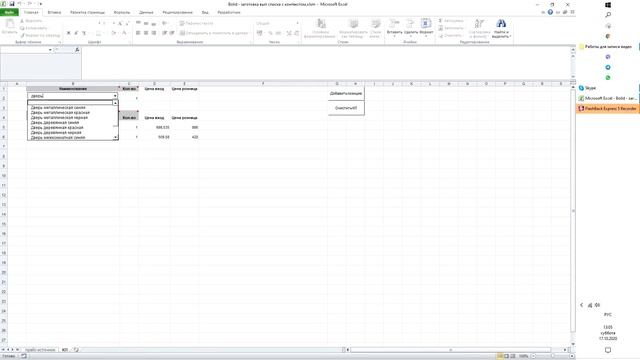Click the Добавить позицию button
Image resolution: width=640 pixels, height=360 pixels.
[x=346, y=93]
